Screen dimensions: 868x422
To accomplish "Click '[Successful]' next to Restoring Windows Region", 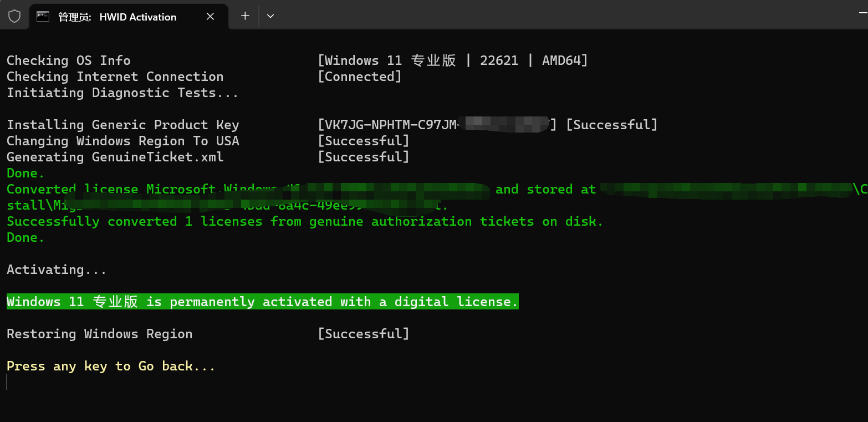I will coord(364,334).
